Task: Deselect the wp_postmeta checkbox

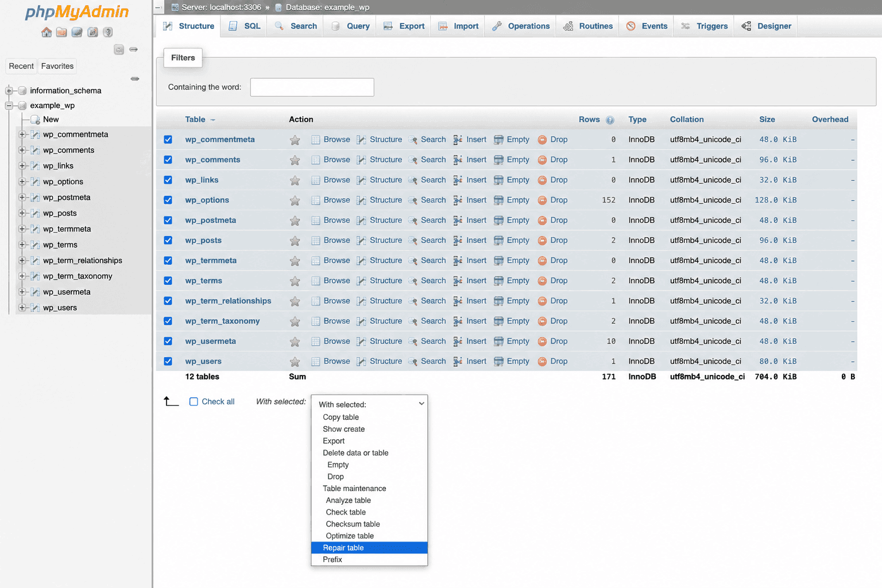Action: tap(168, 220)
